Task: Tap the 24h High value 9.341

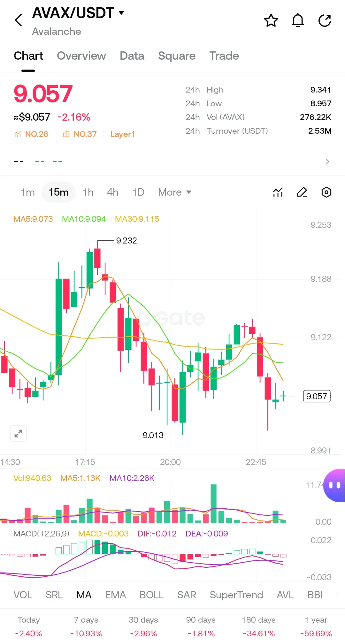Action: pyautogui.click(x=321, y=90)
